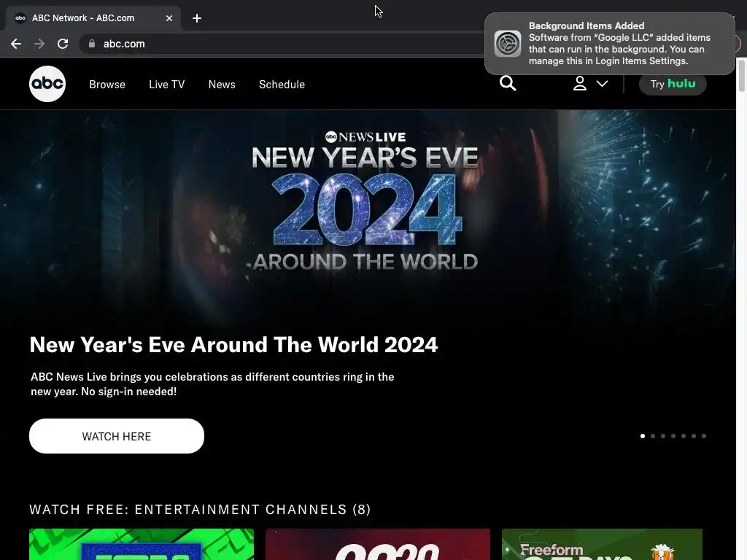Viewport: 747px width, 560px height.
Task: Select the fifth carousel dot
Action: [x=683, y=436]
